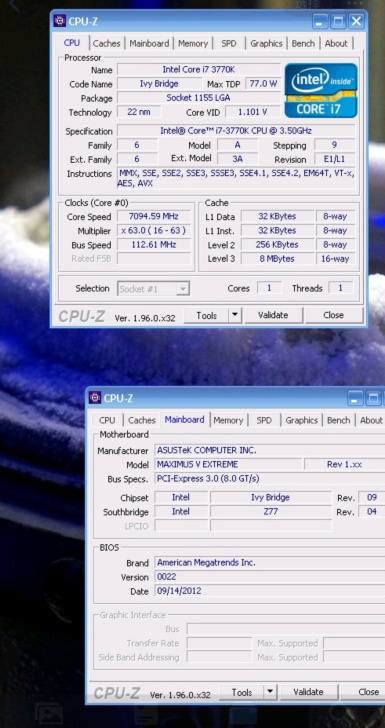Click the Instructions list field
The image size is (385, 728).
tap(236, 178)
